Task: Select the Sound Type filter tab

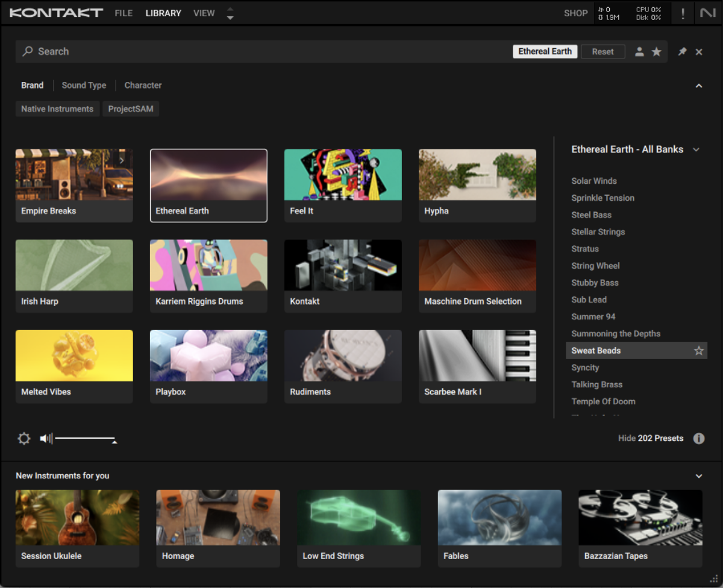Action: point(84,86)
